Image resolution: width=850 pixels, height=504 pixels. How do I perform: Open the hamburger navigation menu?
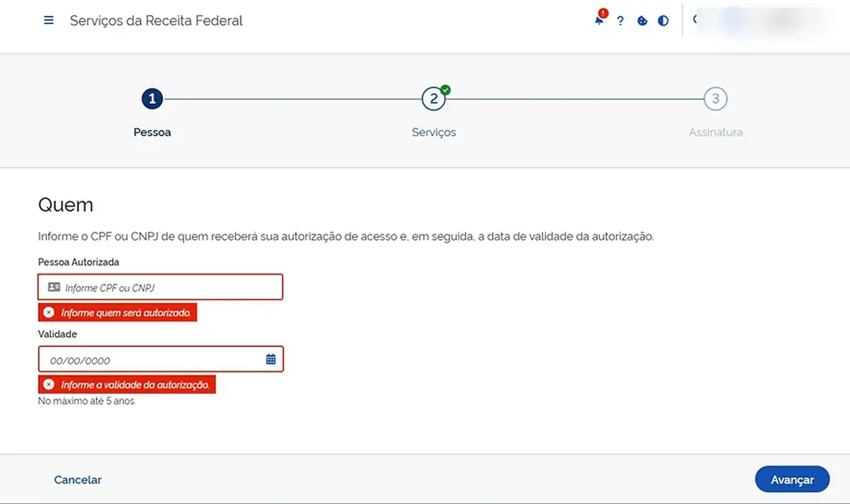point(49,21)
